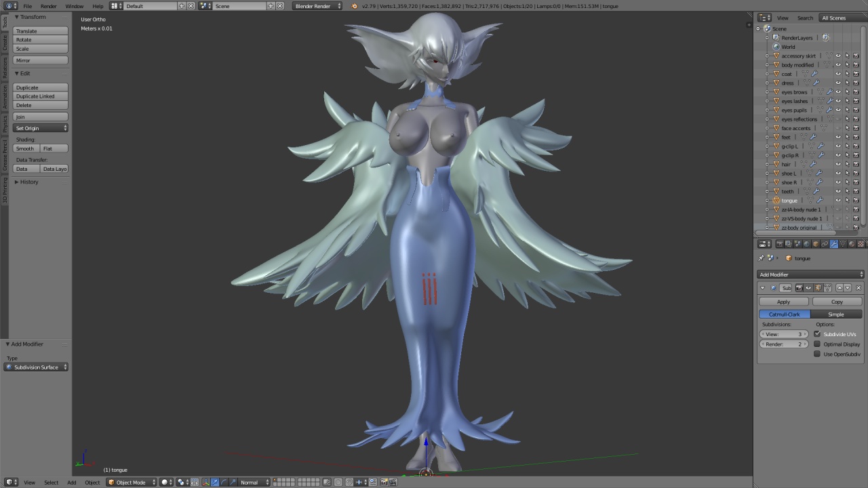Screen dimensions: 868x488
Task: Open the Mesh Data properties tab
Action: click(x=843, y=244)
